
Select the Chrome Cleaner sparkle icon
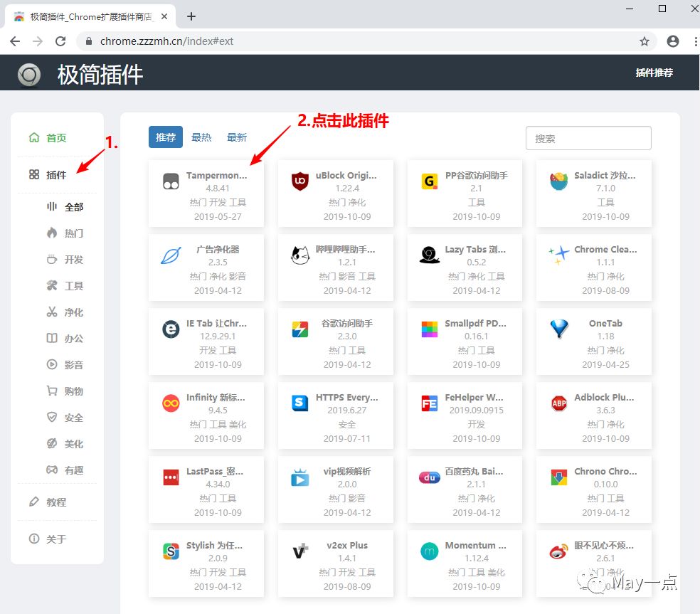pyautogui.click(x=558, y=255)
